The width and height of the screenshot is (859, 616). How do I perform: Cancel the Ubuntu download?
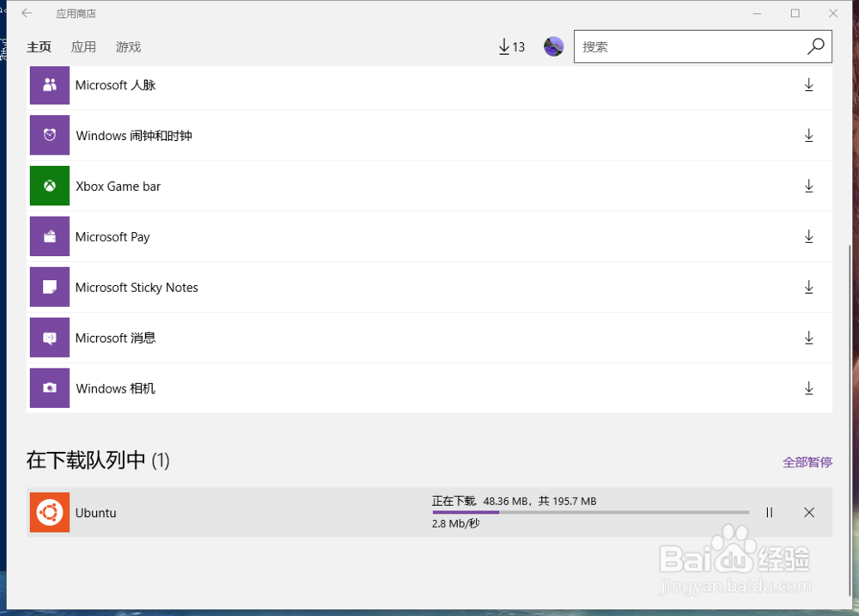coord(809,512)
